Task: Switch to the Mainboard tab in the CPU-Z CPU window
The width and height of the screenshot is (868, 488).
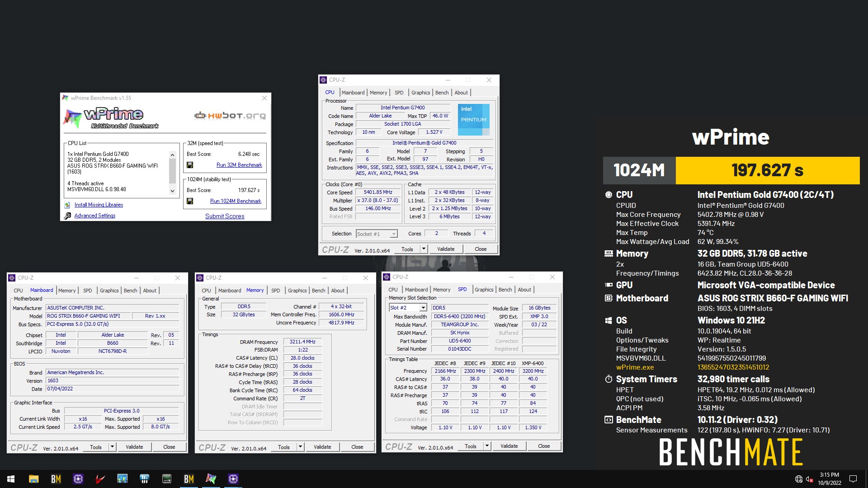Action: click(353, 93)
